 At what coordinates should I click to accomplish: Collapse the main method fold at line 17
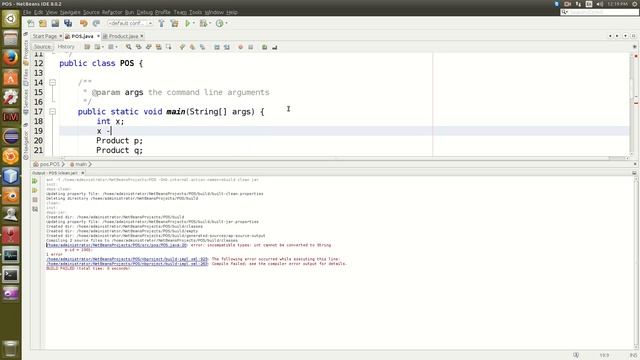tap(53, 111)
